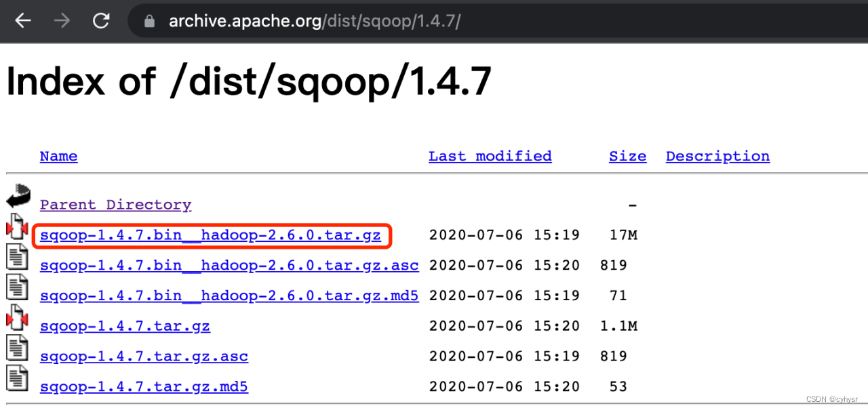Click the archive icon beside sqoop-1.4.7.bin__hadoop-2.6.0.tar.gz
868x410 pixels.
tap(17, 227)
